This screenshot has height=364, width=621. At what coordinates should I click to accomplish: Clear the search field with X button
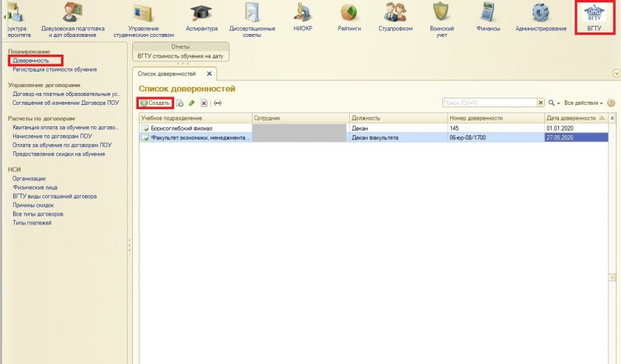(x=541, y=103)
